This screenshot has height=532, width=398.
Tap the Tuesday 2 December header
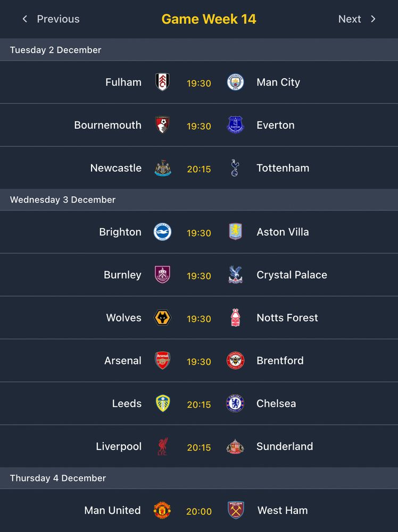(55, 50)
